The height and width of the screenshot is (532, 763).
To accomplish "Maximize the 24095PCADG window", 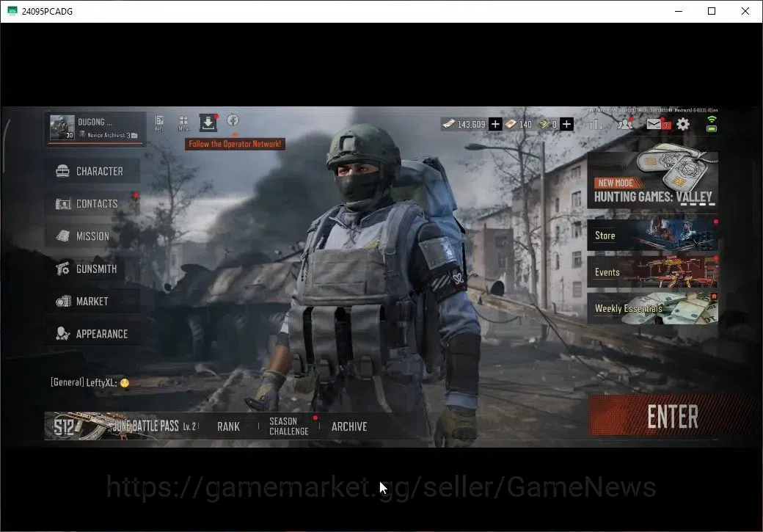I will (712, 11).
